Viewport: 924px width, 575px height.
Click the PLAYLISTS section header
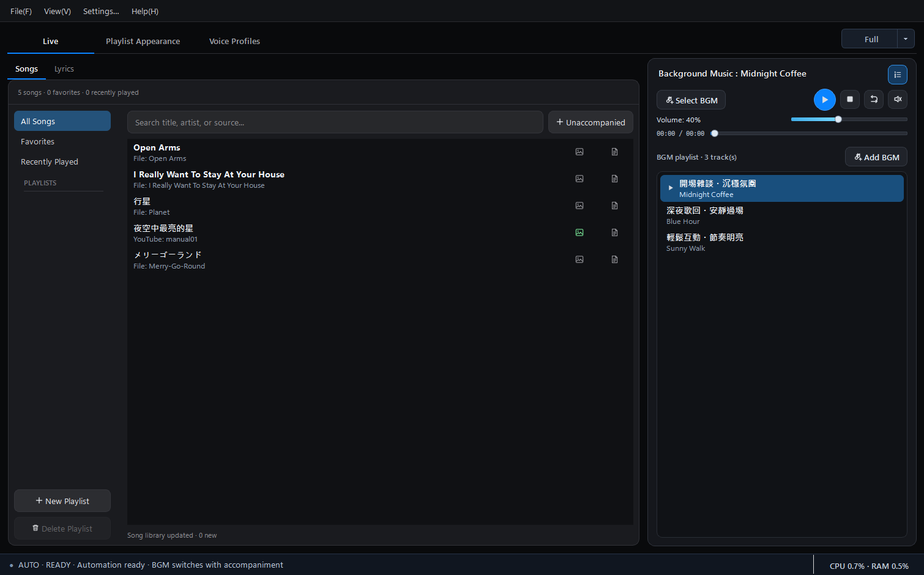pyautogui.click(x=40, y=183)
